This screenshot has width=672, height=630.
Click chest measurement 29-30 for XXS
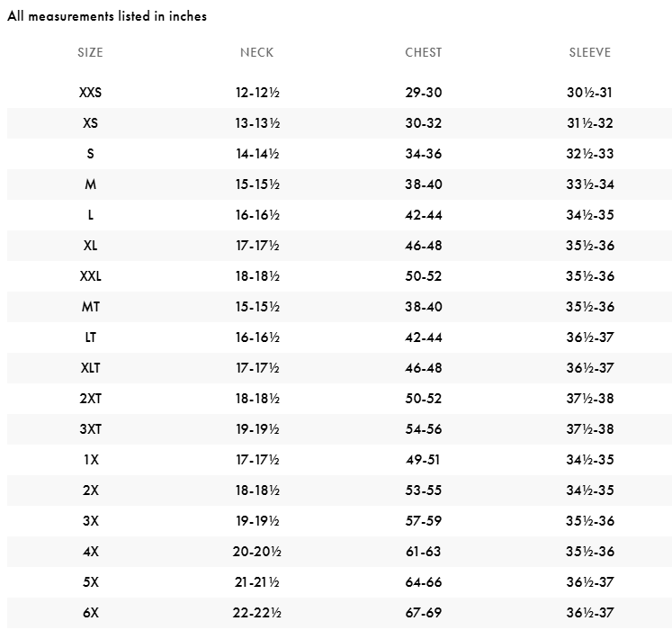[423, 93]
